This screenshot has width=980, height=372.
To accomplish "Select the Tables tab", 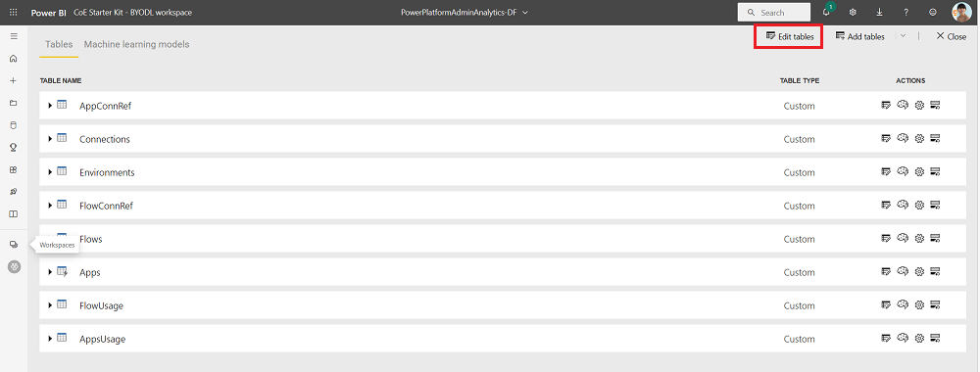I will click(59, 44).
